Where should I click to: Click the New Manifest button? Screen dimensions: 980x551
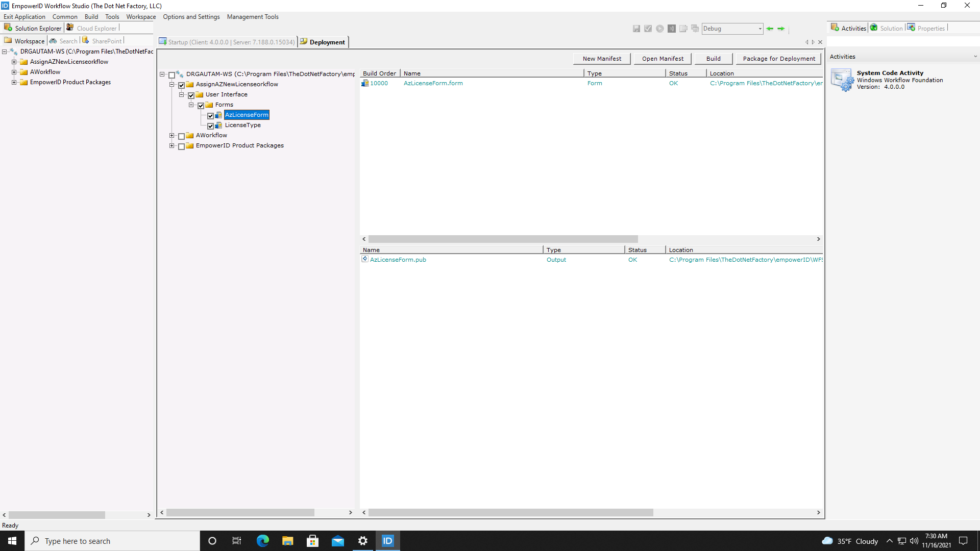click(x=601, y=58)
